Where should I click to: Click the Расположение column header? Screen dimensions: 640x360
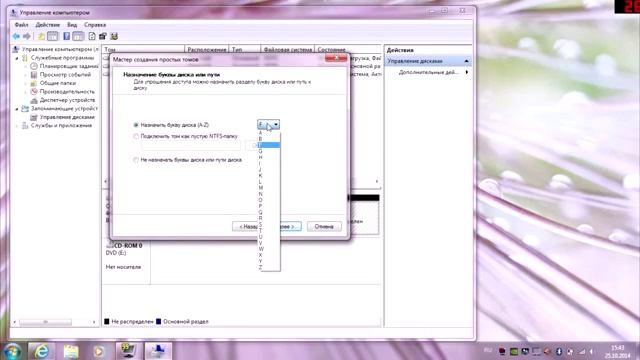[x=207, y=49]
